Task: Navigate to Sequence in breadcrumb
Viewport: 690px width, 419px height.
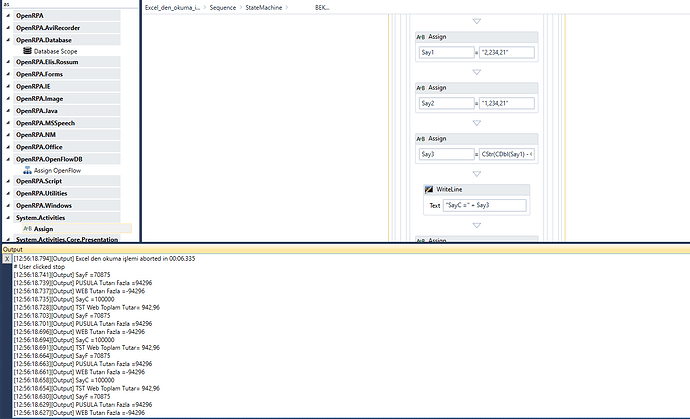Action: (223, 7)
